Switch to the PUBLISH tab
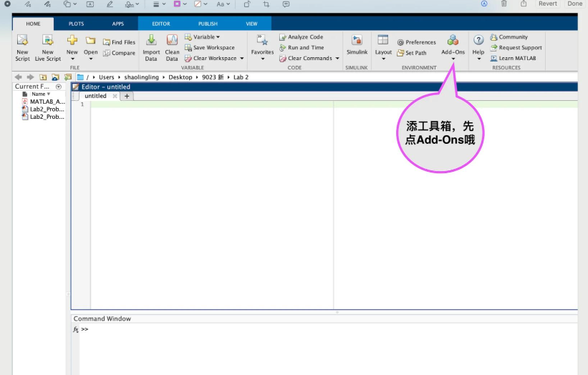The width and height of the screenshot is (588, 375). [x=208, y=24]
